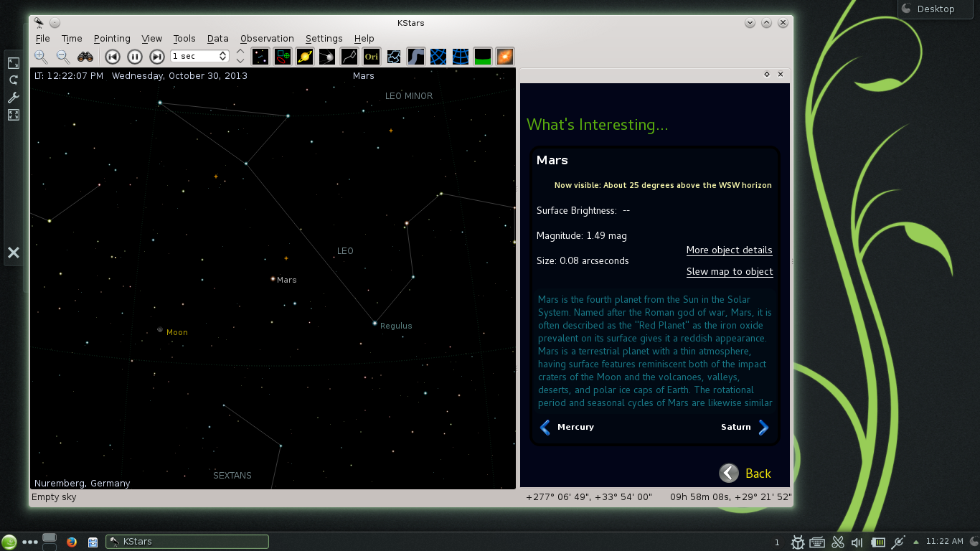Click the blue right arrow beside Saturn

coord(763,428)
